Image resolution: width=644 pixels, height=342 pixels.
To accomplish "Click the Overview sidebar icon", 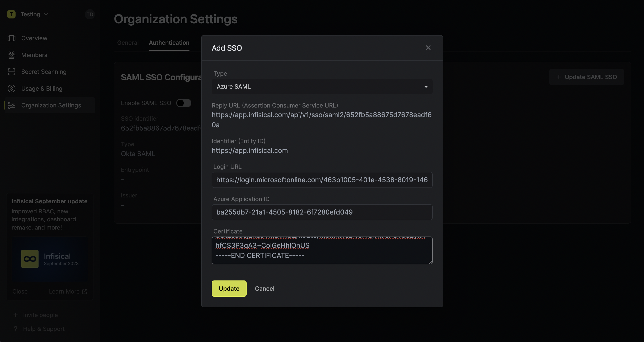I will [x=12, y=38].
